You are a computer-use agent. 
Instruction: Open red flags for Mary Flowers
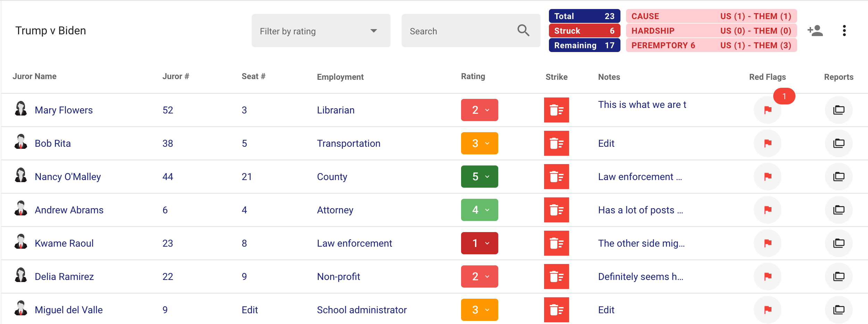click(x=768, y=110)
